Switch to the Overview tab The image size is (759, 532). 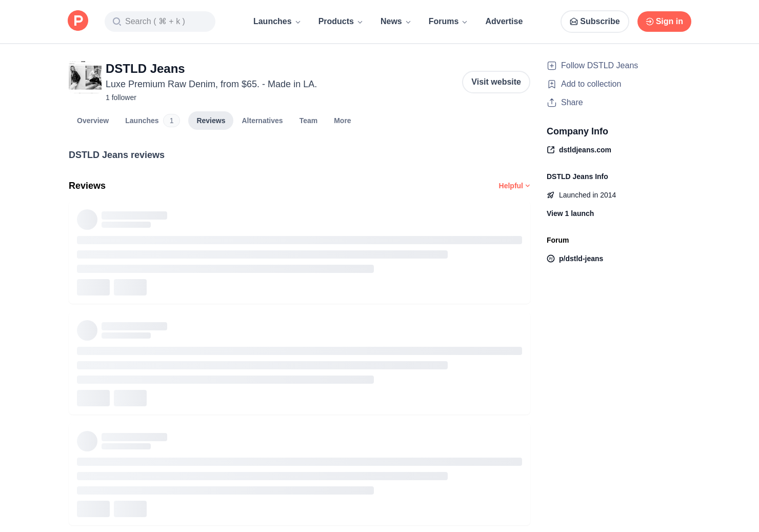(x=93, y=121)
